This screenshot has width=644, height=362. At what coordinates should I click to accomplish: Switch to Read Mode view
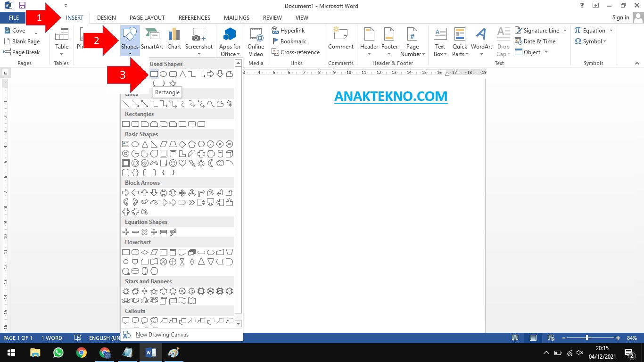tap(515, 338)
